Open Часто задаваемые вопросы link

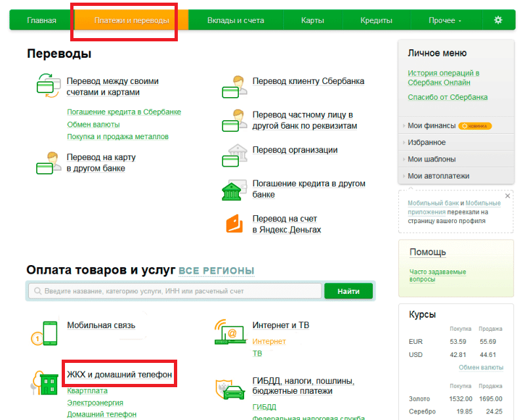pos(438,276)
